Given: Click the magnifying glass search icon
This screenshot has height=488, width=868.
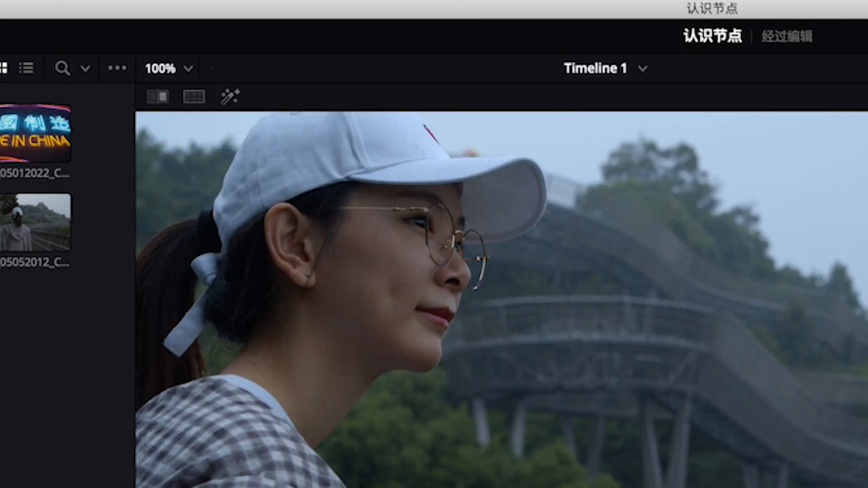Looking at the screenshot, I should [x=62, y=68].
